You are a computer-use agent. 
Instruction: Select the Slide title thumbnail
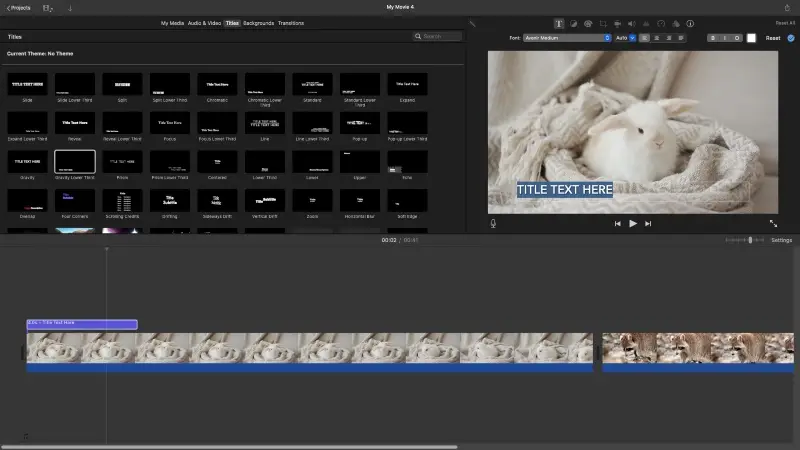[x=27, y=84]
